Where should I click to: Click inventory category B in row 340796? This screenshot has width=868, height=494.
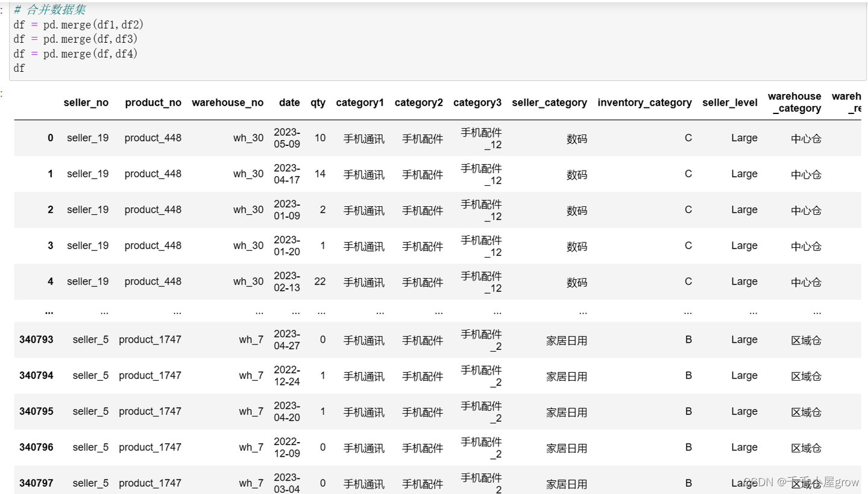[x=688, y=447]
